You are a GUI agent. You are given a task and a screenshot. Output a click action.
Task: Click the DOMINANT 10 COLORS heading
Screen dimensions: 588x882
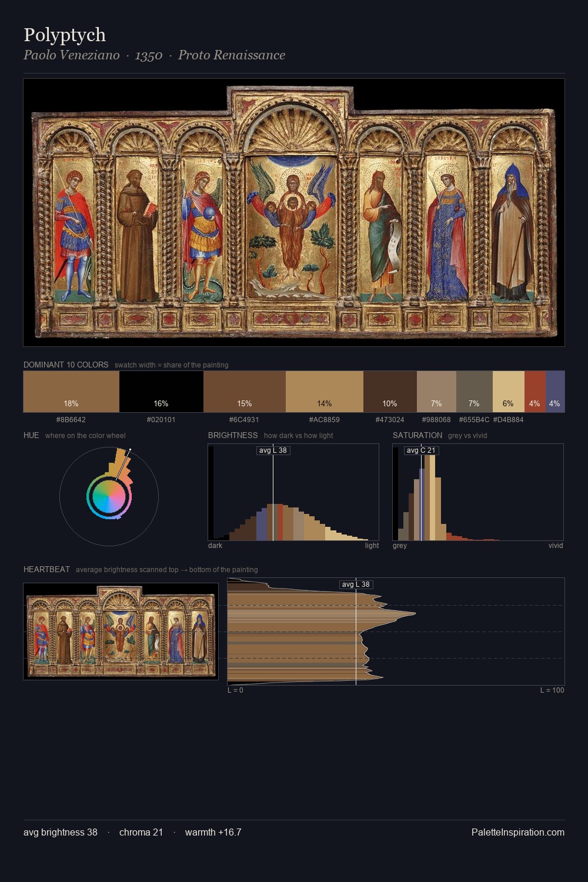pyautogui.click(x=66, y=365)
